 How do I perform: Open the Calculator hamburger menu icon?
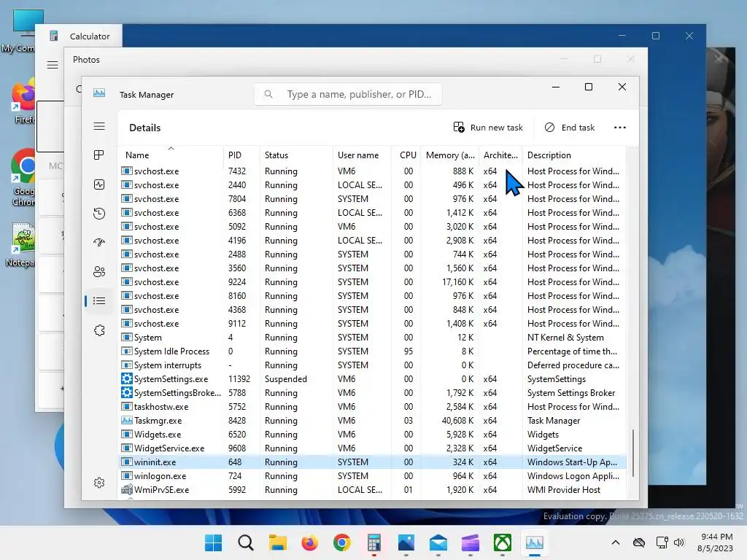pos(53,65)
